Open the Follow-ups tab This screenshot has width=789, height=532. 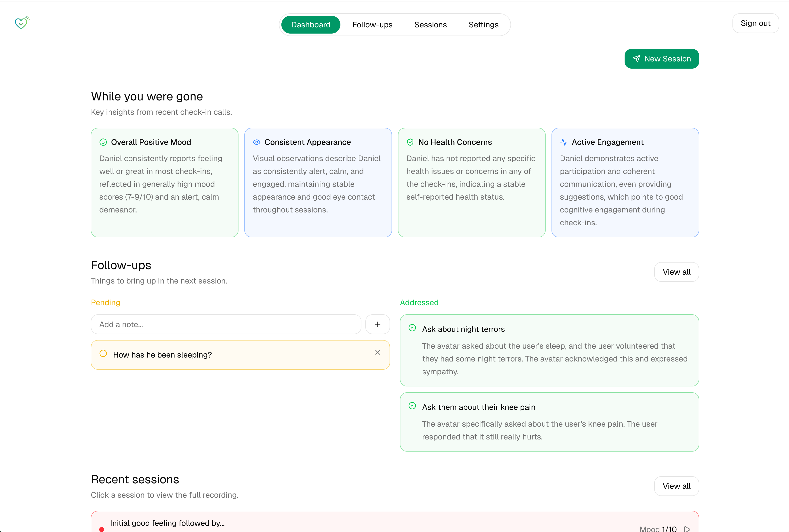(x=372, y=25)
